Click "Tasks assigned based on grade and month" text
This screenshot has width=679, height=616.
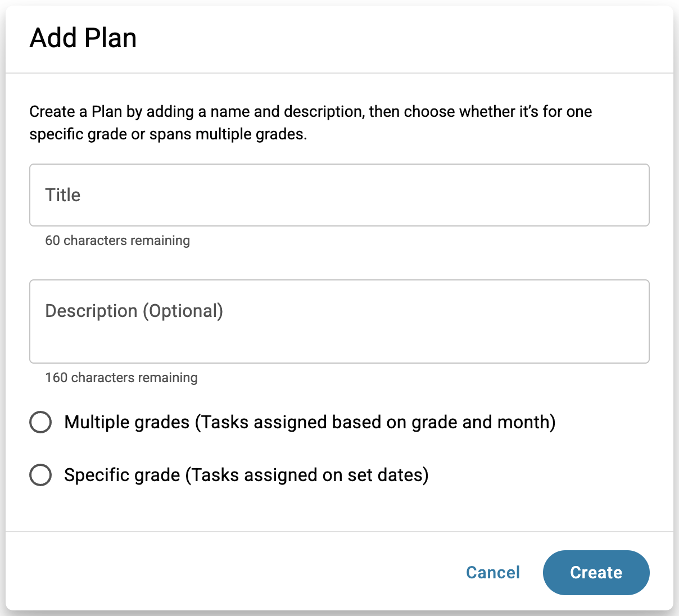click(x=375, y=422)
